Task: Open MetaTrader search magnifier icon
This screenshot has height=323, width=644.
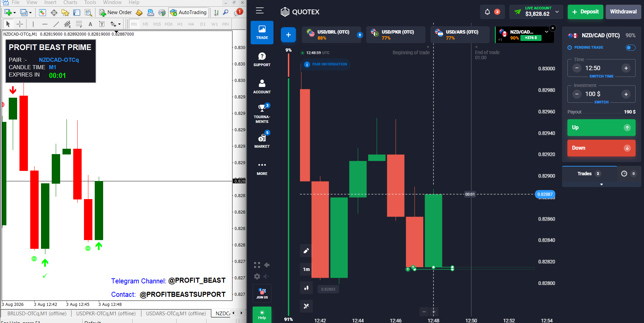Action: (226, 12)
